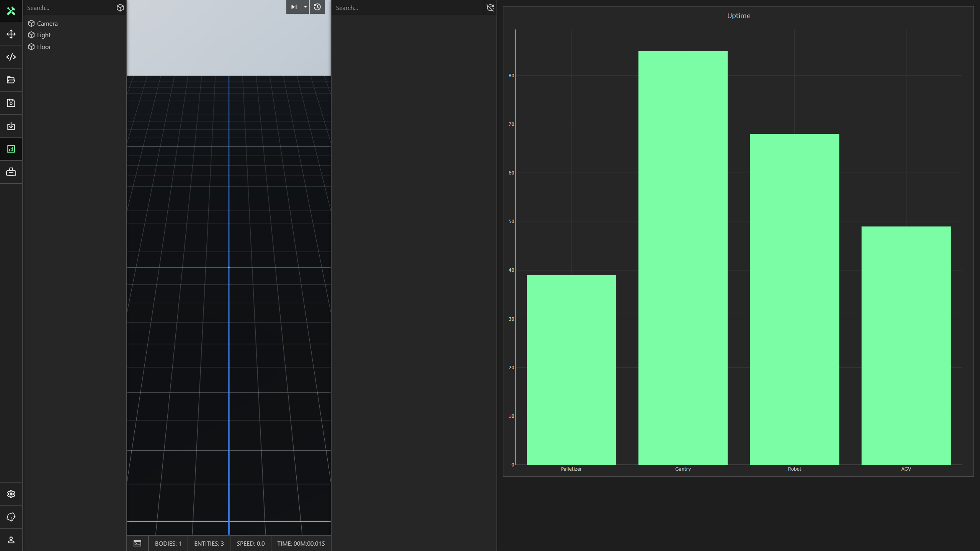Click the TIME: 00M:00.01S status entry

pyautogui.click(x=301, y=543)
